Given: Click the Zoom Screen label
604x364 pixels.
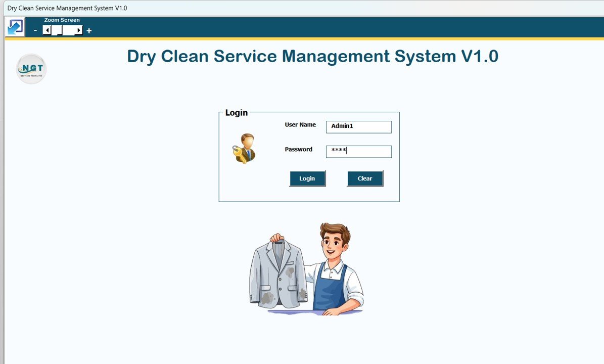Looking at the screenshot, I should coord(62,20).
